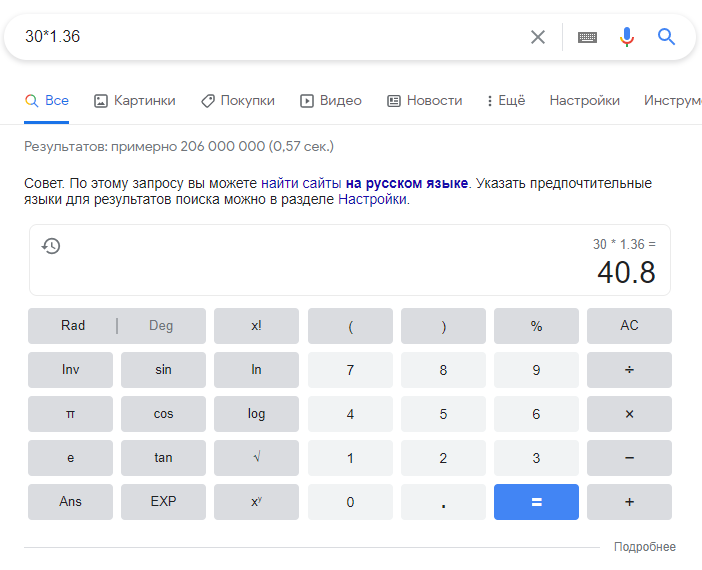This screenshot has width=702, height=570.
Task: Expand calculator details via Подробнее
Action: point(645,547)
